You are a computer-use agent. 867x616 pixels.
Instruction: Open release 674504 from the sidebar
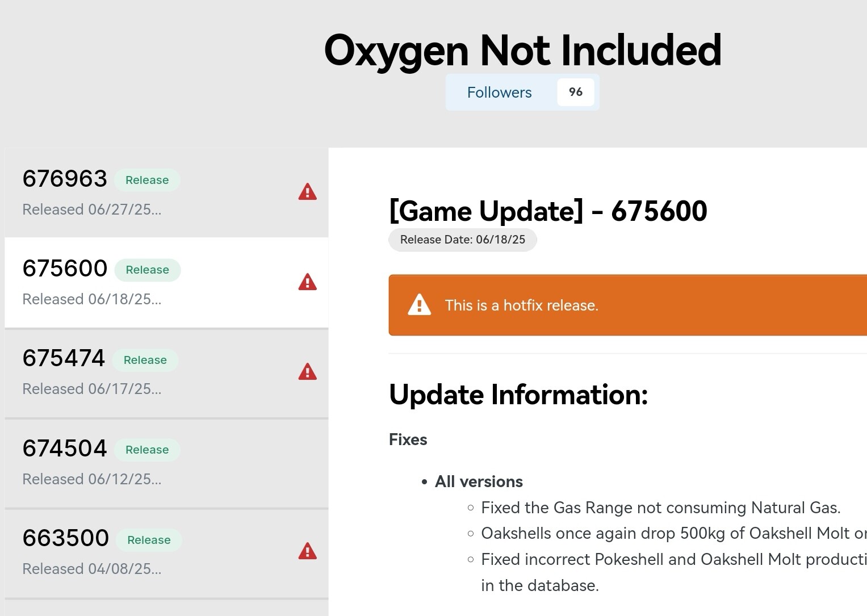[x=166, y=463]
